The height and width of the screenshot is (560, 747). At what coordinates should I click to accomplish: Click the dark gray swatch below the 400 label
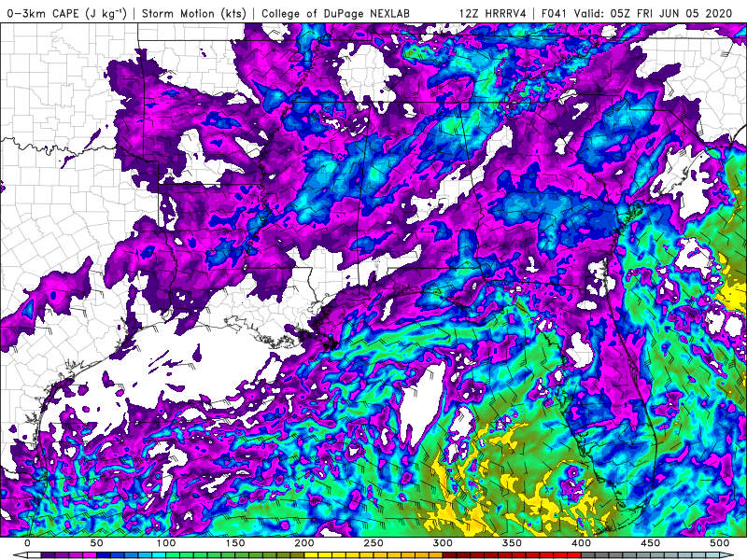tap(588, 554)
